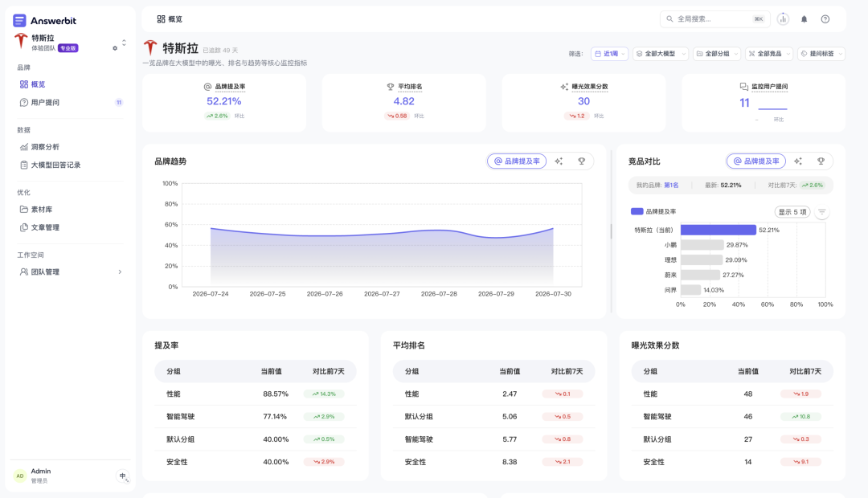Select 品牌提及率 toggle in 品牌趋势 chart
This screenshot has width=868, height=498.
(517, 161)
